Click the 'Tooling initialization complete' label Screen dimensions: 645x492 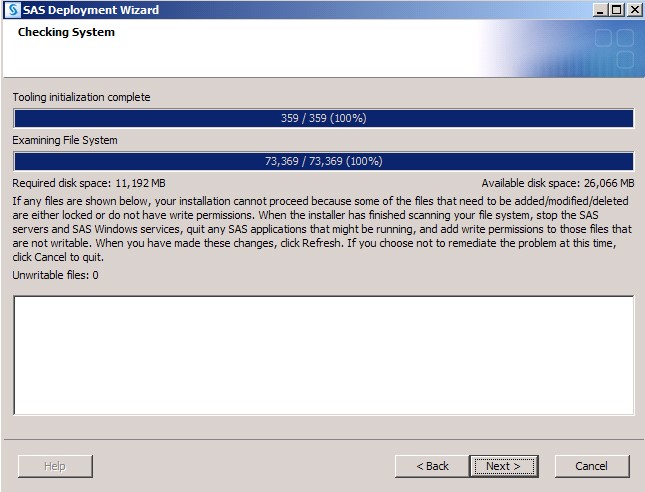point(81,97)
